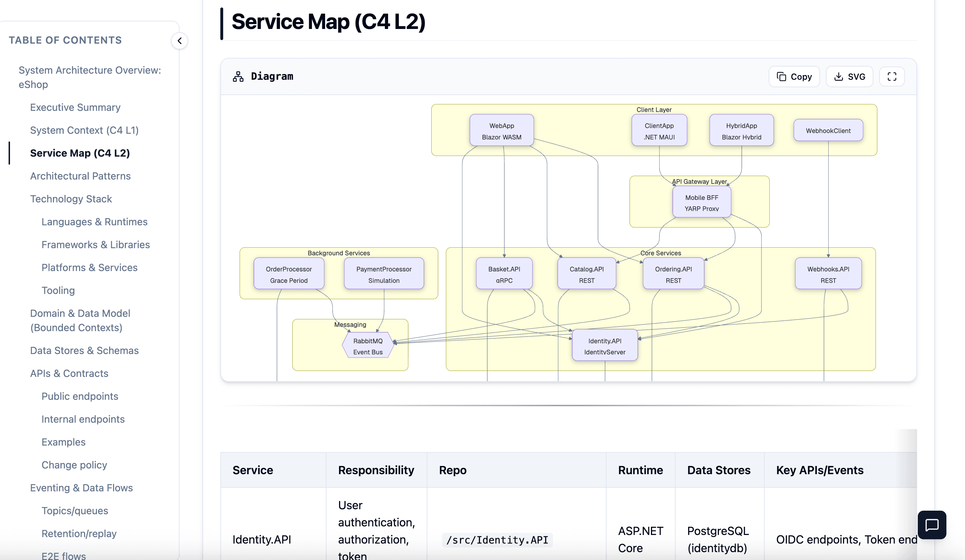The image size is (965, 560).
Task: Select Service Map (C4 L2) in the contents
Action: (80, 153)
